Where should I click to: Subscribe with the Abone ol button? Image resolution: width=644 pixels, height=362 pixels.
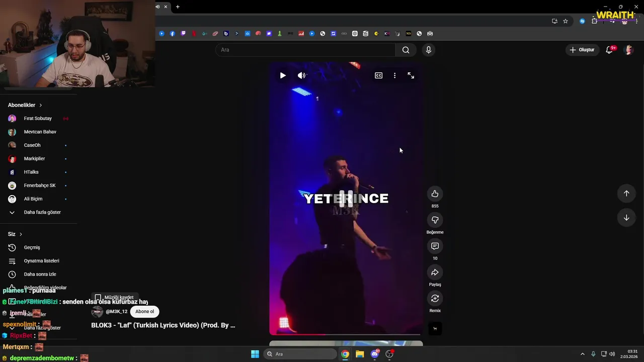coord(144,312)
